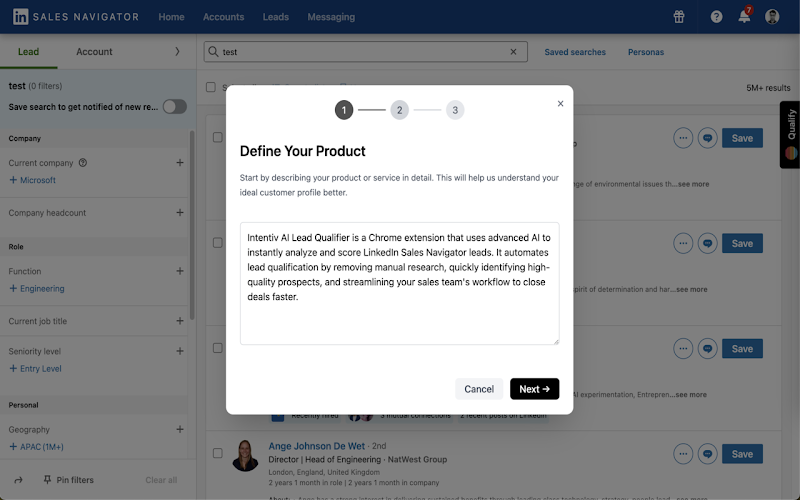Switch to the Lead tab
800x500 pixels.
tap(29, 52)
